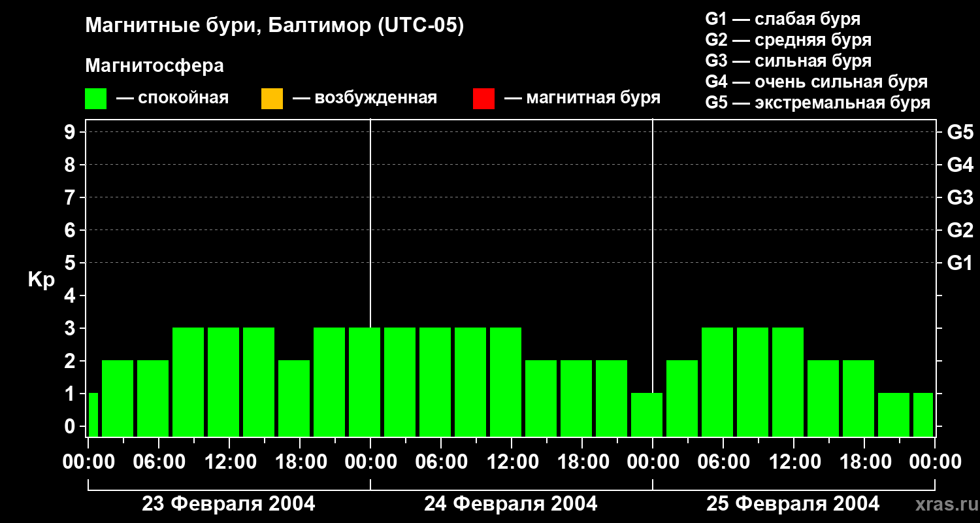Click the 'Kp' axis label
This screenshot has height=523, width=980.
pos(41,280)
